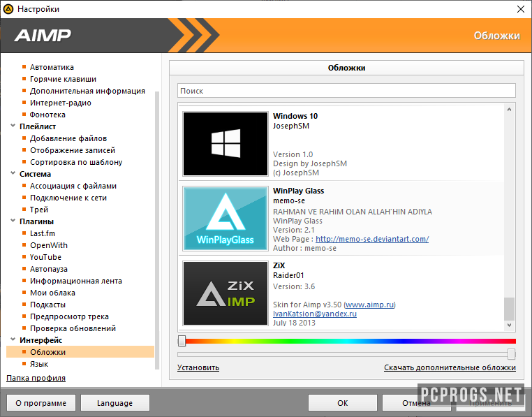This screenshot has height=417, width=532.
Task: Collapse the Интерфейс tree section
Action: pos(13,339)
